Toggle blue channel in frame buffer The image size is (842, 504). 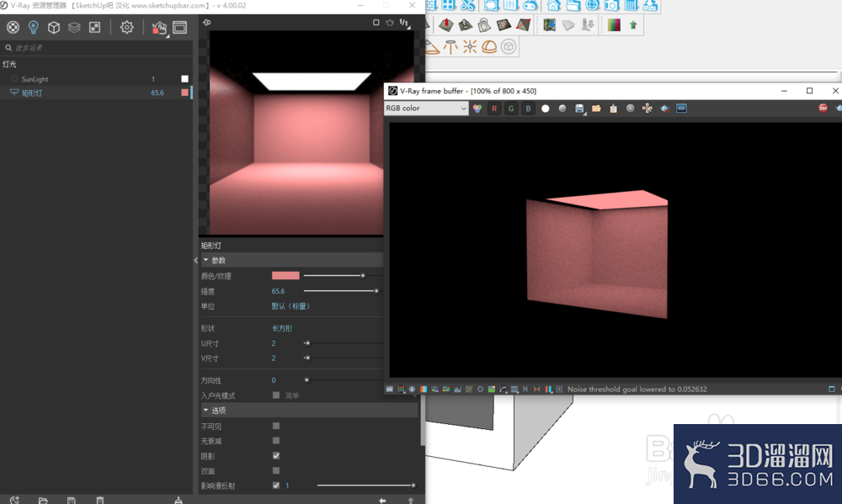[x=529, y=109]
